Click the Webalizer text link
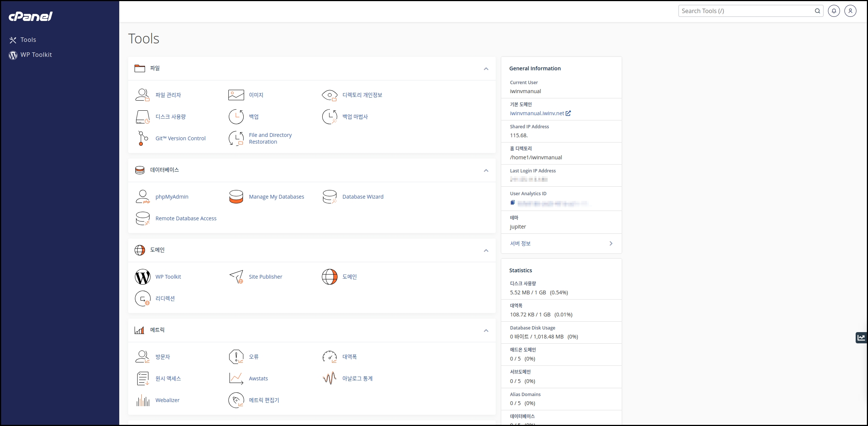The height and width of the screenshot is (426, 868). (x=167, y=400)
